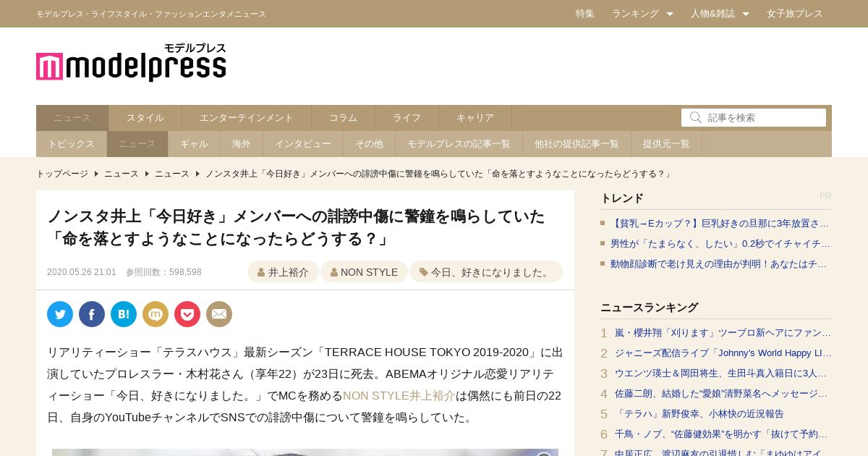The width and height of the screenshot is (868, 456).
Task: Open 今日、好きになりました。 tag
Action: pos(486,272)
